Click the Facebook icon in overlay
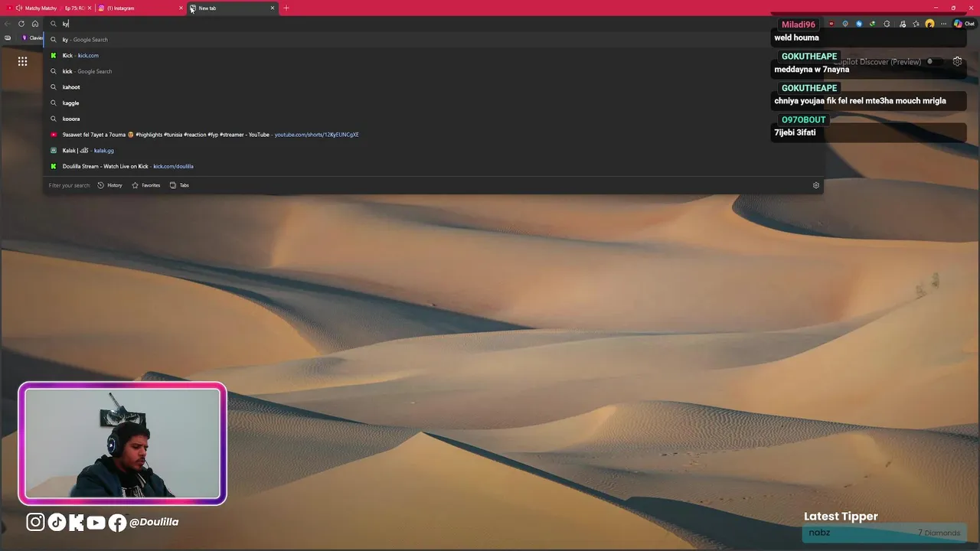 click(117, 523)
